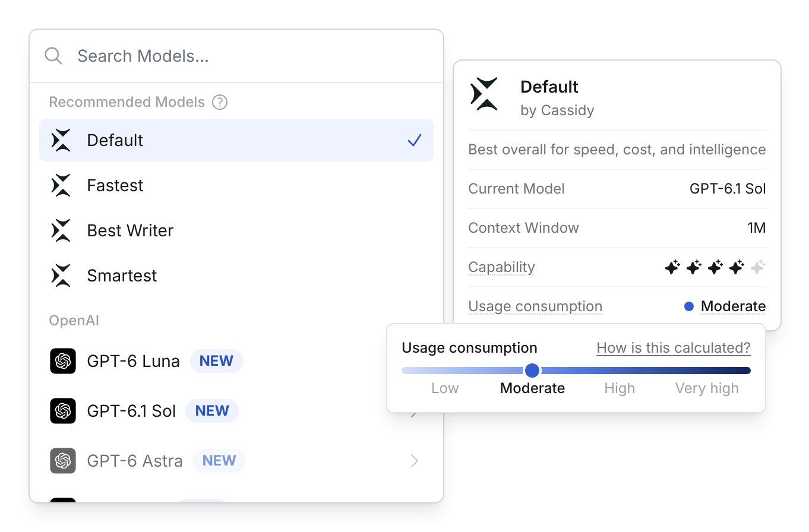Click the OpenAI logo for GPT-6 Astra
This screenshot has height=532, width=809.
63,461
